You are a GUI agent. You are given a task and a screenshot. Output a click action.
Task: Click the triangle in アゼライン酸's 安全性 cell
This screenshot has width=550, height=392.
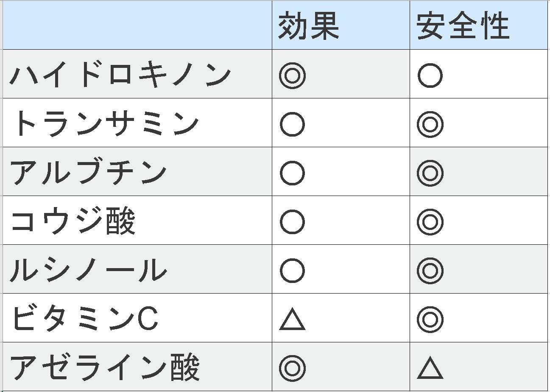[x=430, y=368]
